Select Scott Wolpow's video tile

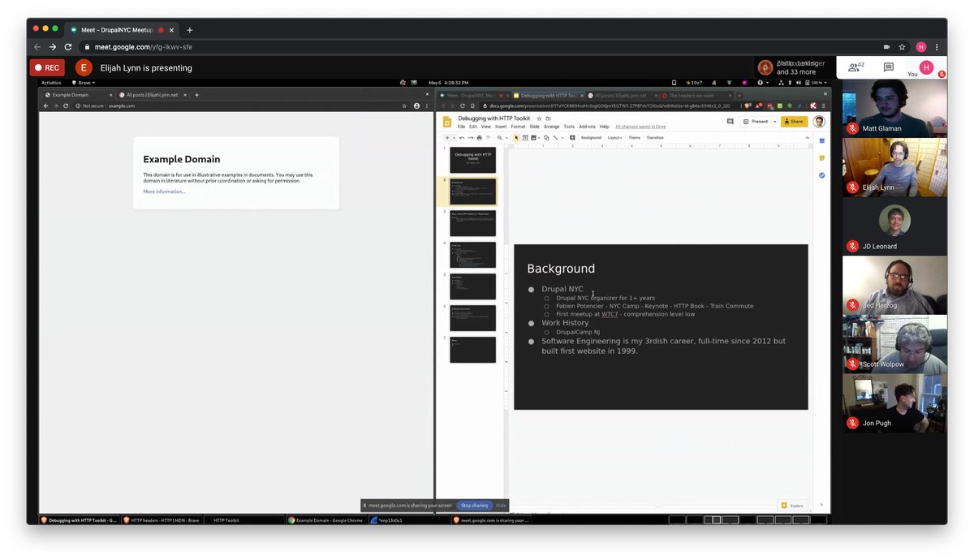coord(894,342)
